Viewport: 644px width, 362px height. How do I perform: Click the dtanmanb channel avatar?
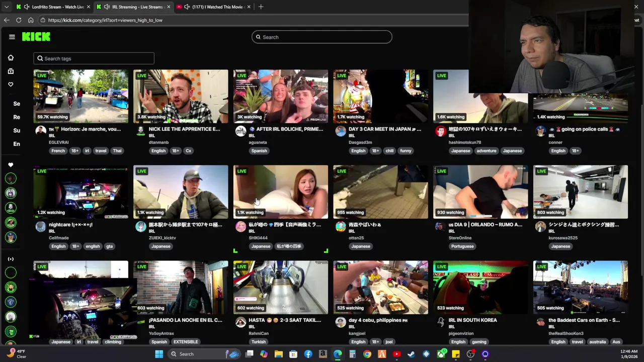pyautogui.click(x=140, y=131)
